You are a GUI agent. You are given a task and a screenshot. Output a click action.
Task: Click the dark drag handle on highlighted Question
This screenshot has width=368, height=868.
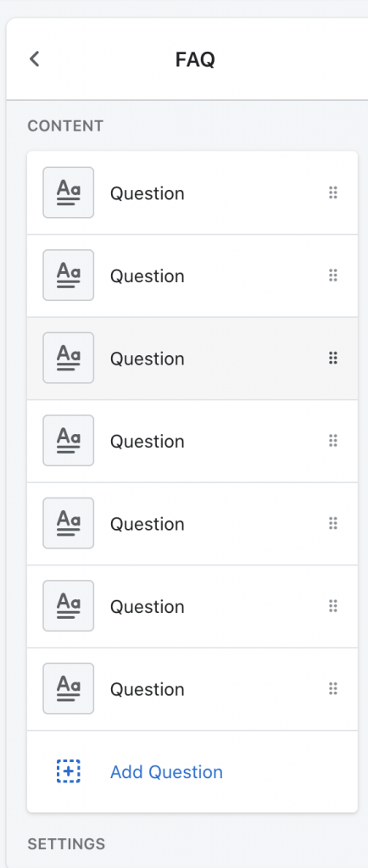click(x=332, y=359)
